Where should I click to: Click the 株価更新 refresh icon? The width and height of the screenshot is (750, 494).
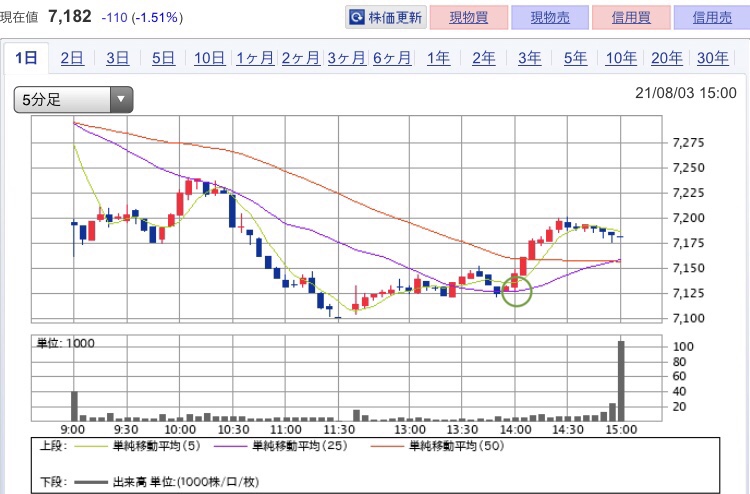coord(357,17)
